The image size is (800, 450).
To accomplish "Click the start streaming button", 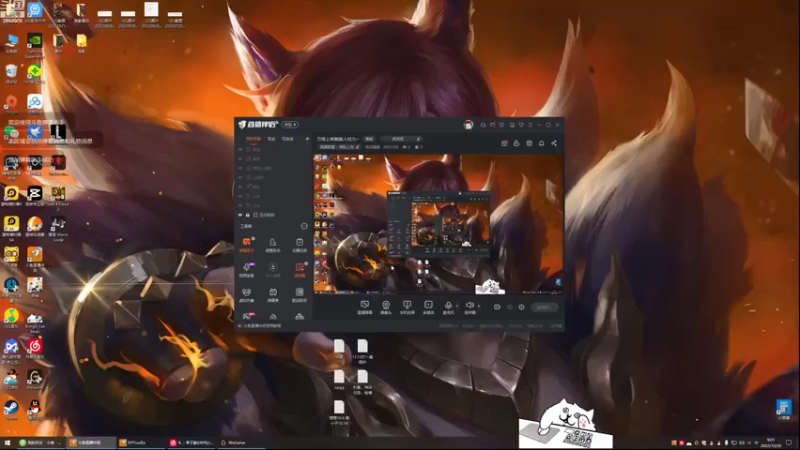I will pos(544,307).
